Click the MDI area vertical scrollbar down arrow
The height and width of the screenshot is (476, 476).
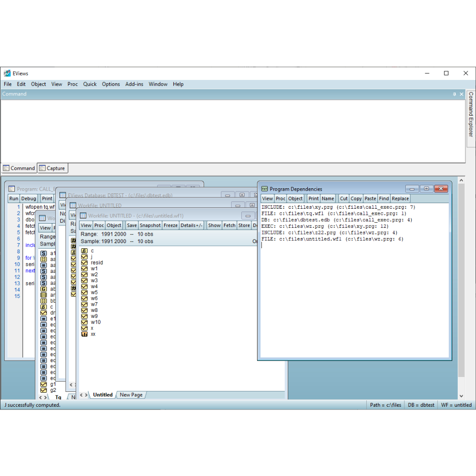(461, 396)
